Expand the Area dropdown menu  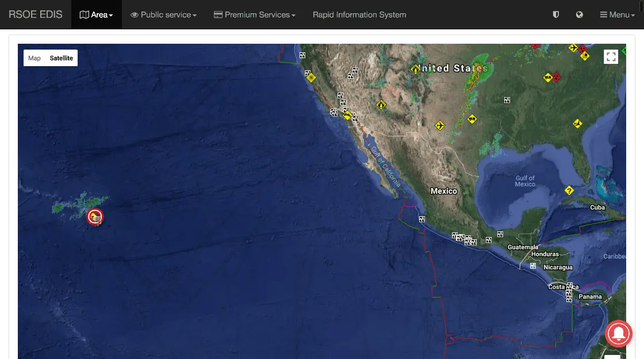tap(96, 15)
